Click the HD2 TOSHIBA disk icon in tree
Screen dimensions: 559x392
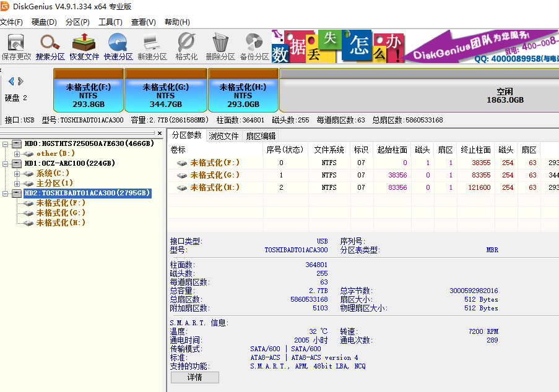(x=16, y=194)
